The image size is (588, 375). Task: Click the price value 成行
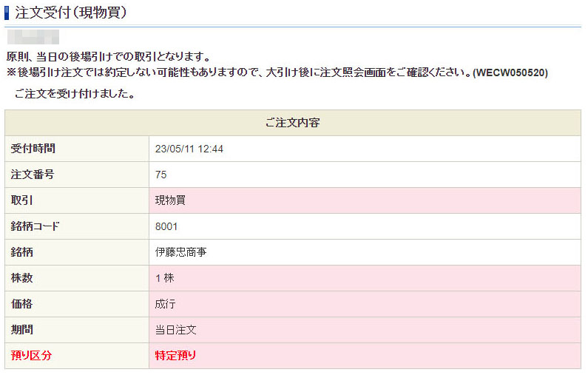click(x=166, y=304)
